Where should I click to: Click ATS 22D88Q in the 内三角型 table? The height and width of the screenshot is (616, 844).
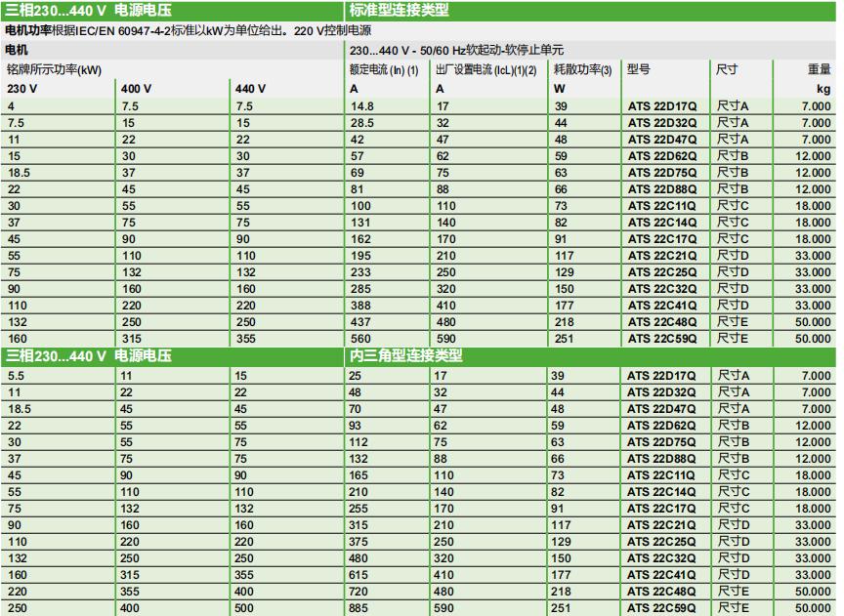coord(661,460)
